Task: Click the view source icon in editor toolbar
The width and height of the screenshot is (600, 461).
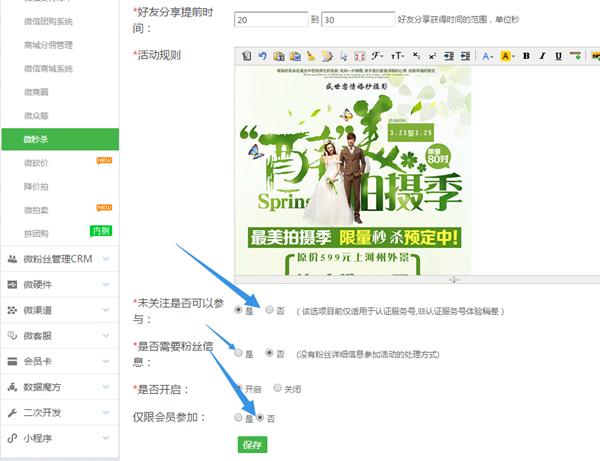Action: pos(246,56)
